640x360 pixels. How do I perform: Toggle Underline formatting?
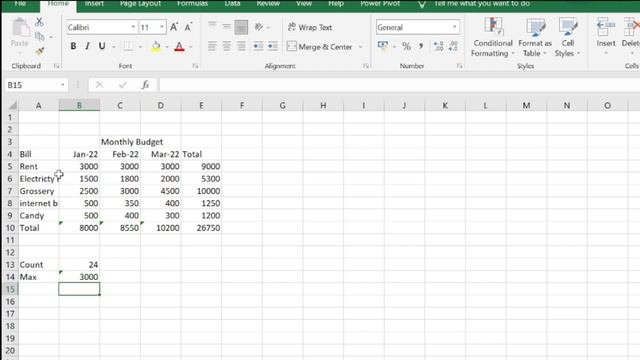(102, 46)
